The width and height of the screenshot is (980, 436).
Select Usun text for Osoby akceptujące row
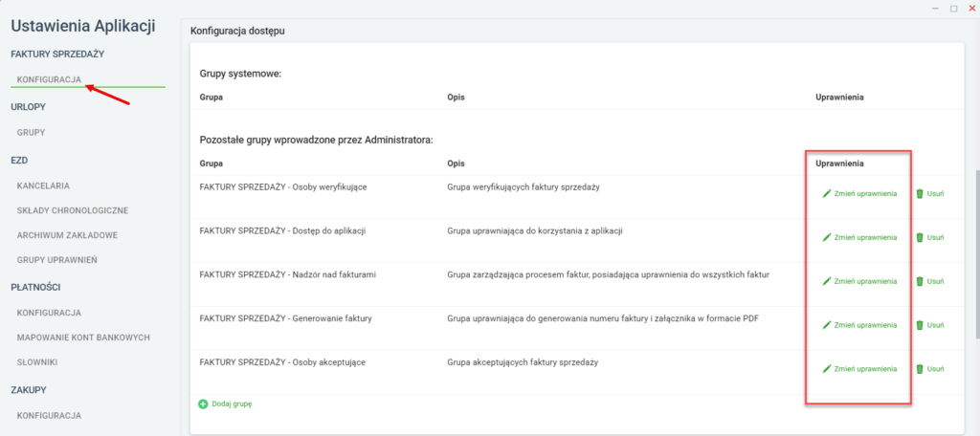tap(935, 368)
